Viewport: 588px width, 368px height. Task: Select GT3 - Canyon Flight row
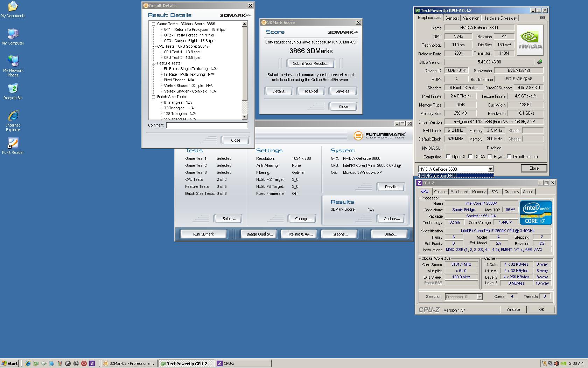pos(189,41)
